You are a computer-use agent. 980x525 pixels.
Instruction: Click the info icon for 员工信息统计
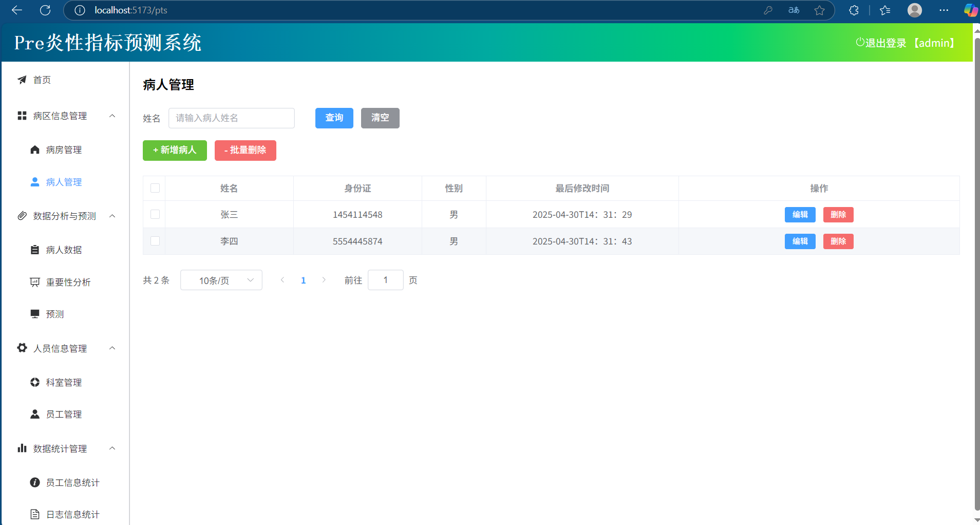click(x=35, y=482)
